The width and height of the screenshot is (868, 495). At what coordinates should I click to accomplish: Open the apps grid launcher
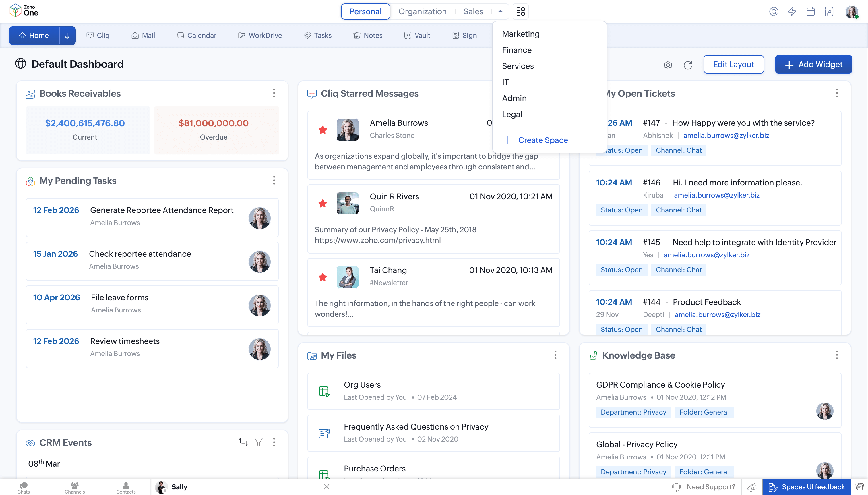(520, 11)
